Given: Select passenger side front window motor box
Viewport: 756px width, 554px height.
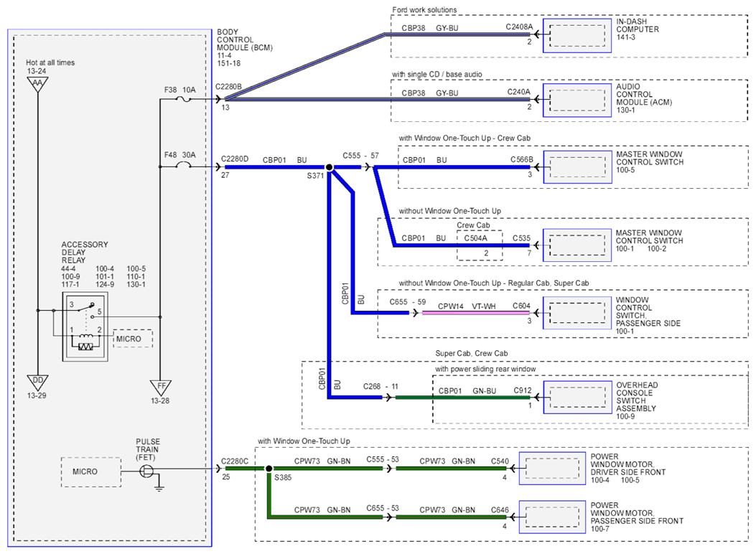Looking at the screenshot, I should [x=553, y=517].
